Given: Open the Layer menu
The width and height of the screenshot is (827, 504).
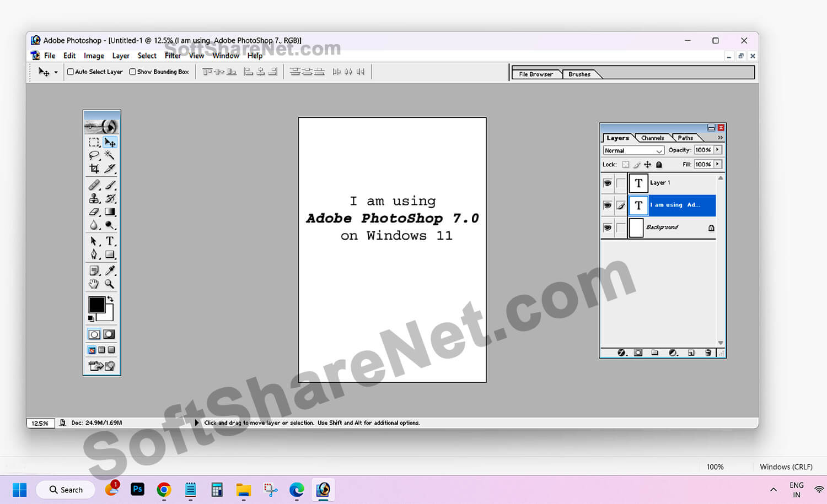Looking at the screenshot, I should pyautogui.click(x=121, y=56).
